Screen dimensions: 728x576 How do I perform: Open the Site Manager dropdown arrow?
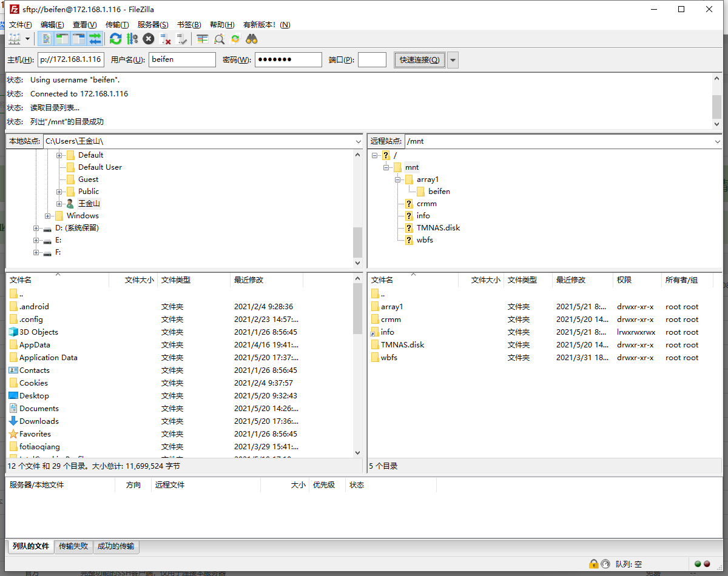pyautogui.click(x=27, y=39)
